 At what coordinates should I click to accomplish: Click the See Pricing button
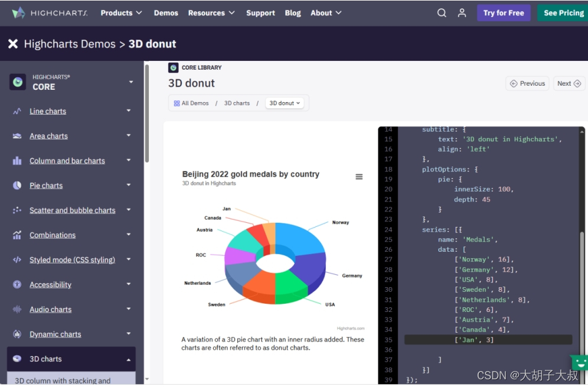563,13
